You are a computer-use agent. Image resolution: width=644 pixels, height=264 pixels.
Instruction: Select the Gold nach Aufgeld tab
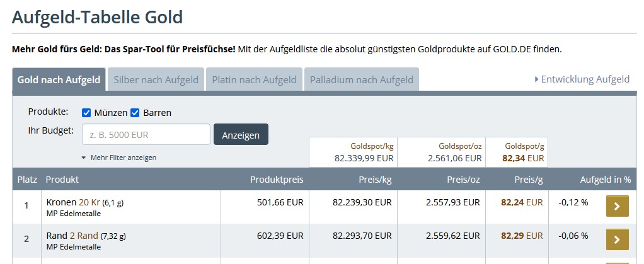(59, 79)
